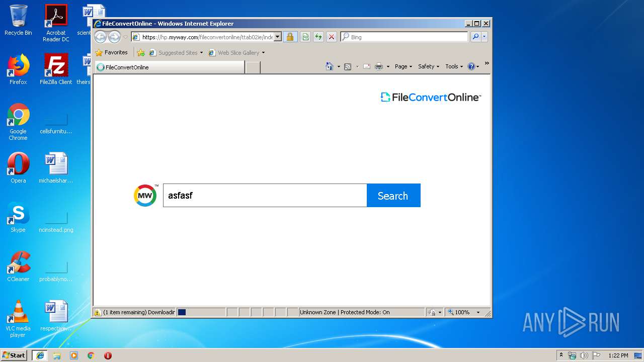The height and width of the screenshot is (362, 644).
Task: Click into the Bing search box
Action: click(409, 37)
